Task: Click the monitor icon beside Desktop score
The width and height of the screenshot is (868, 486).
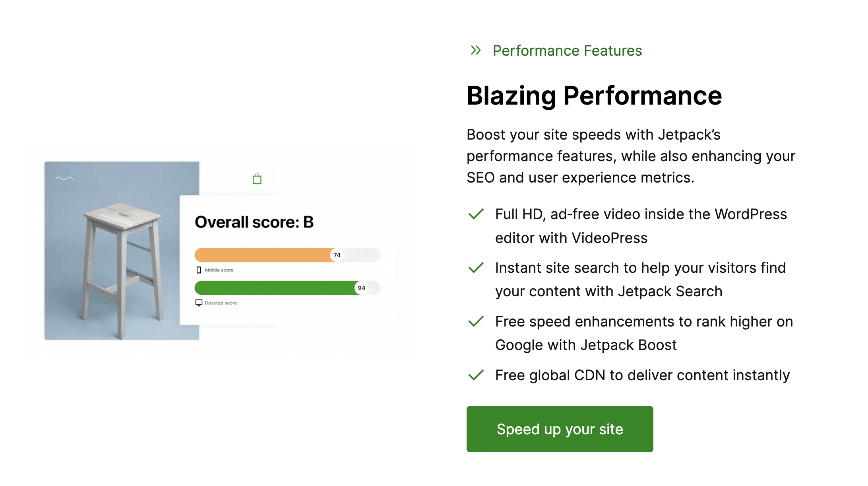Action: (199, 303)
